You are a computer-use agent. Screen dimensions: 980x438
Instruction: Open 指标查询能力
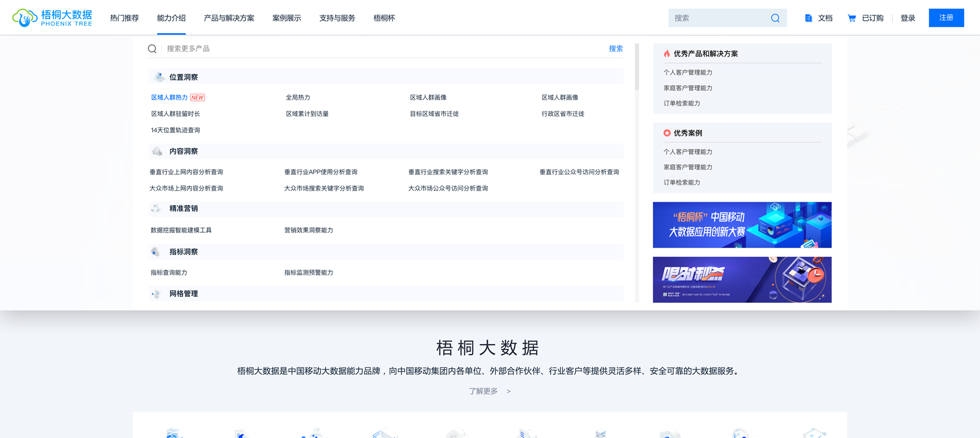(x=169, y=273)
